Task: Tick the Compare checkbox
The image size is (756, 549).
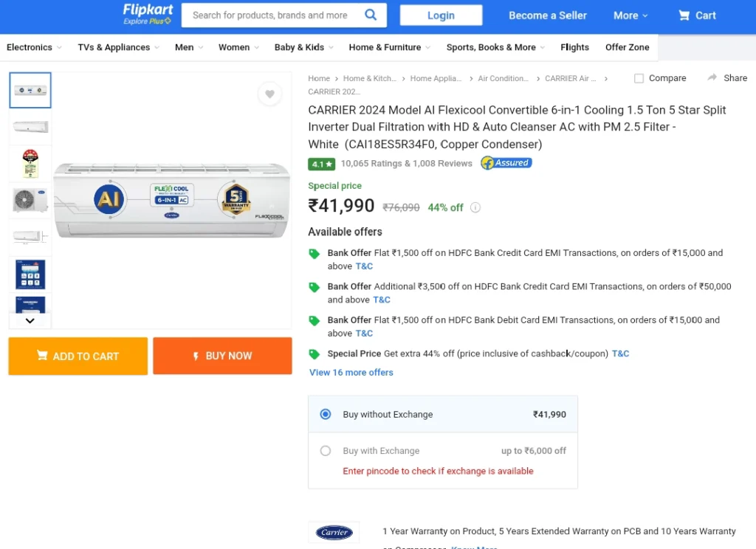Action: (639, 78)
